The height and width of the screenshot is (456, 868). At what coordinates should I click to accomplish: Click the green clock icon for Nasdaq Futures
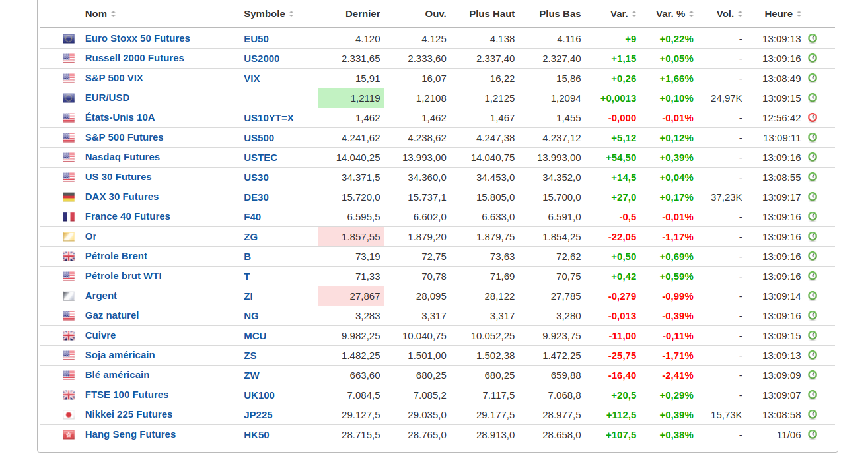click(813, 157)
